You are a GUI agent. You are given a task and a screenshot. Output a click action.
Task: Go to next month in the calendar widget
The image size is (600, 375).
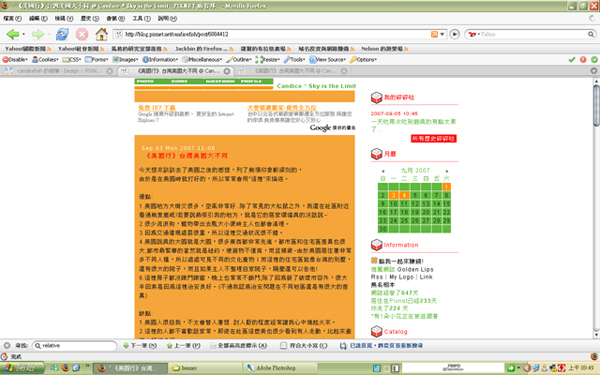pyautogui.click(x=447, y=171)
